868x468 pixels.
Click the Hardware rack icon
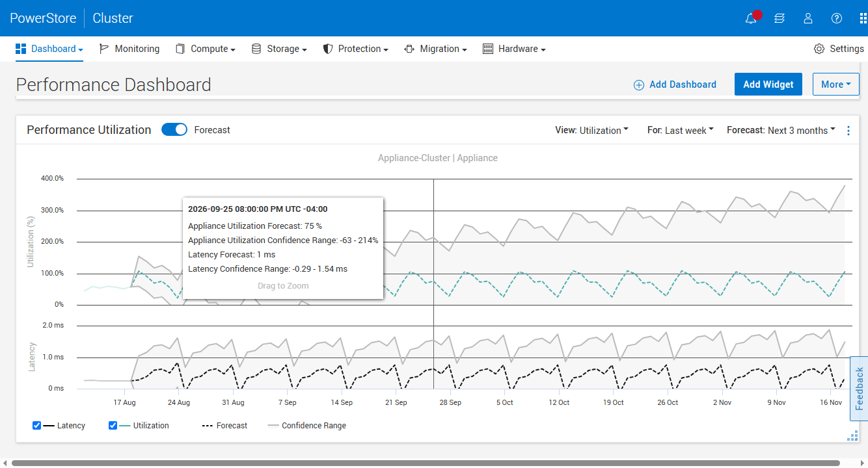pyautogui.click(x=488, y=49)
